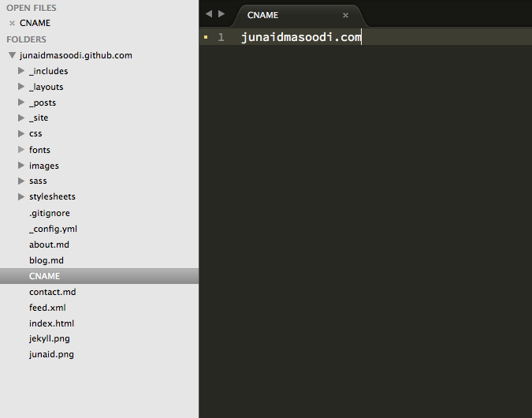532x418 pixels.
Task: Expand the stylesheets folder
Action: [x=21, y=196]
